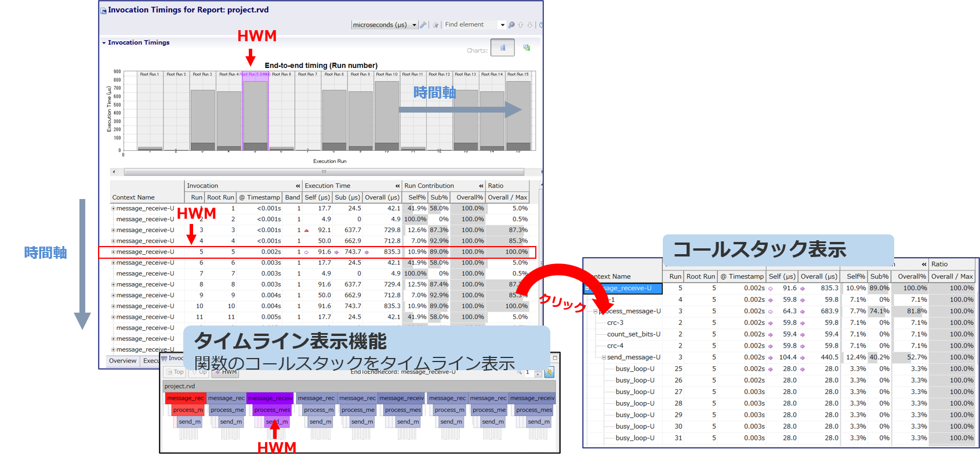Click the Top button in timeline panel
980x470 pixels.
pyautogui.click(x=175, y=372)
